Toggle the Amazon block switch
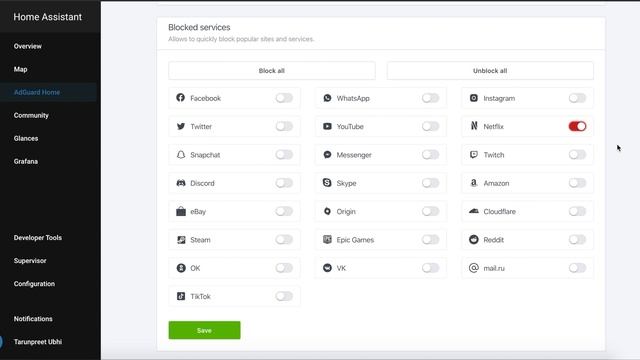This screenshot has width=640, height=360. pos(577,183)
